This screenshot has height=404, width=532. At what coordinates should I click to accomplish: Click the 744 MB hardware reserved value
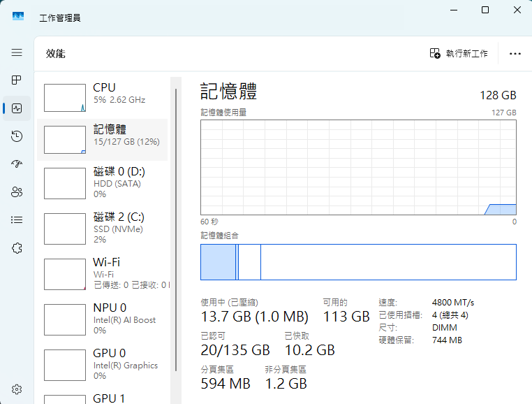point(447,340)
